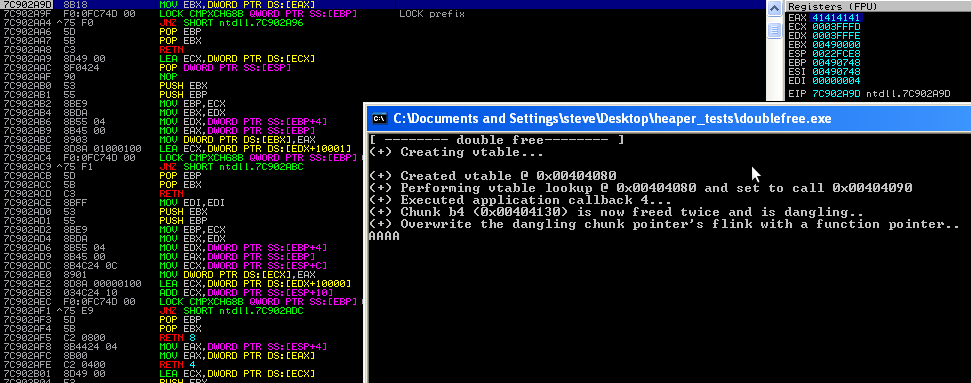Click the disassembly scrollbar up arrow
The image size is (971, 383).
pos(774,9)
